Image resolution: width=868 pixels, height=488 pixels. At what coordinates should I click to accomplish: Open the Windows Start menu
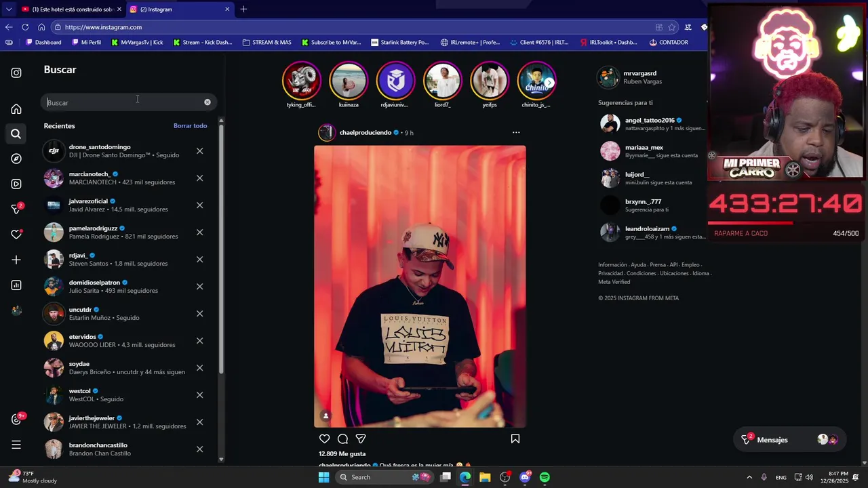(x=324, y=477)
